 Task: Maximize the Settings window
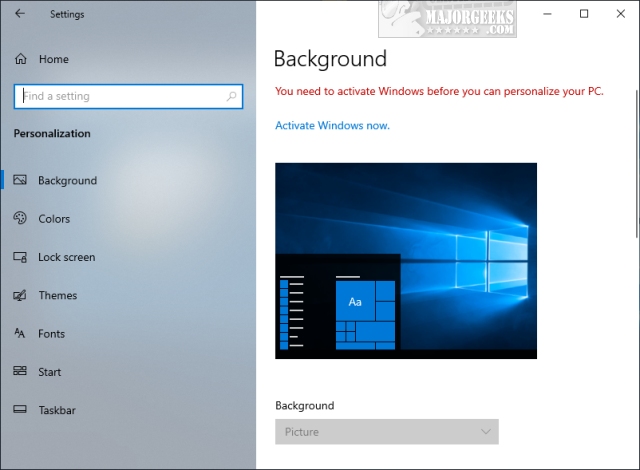584,14
